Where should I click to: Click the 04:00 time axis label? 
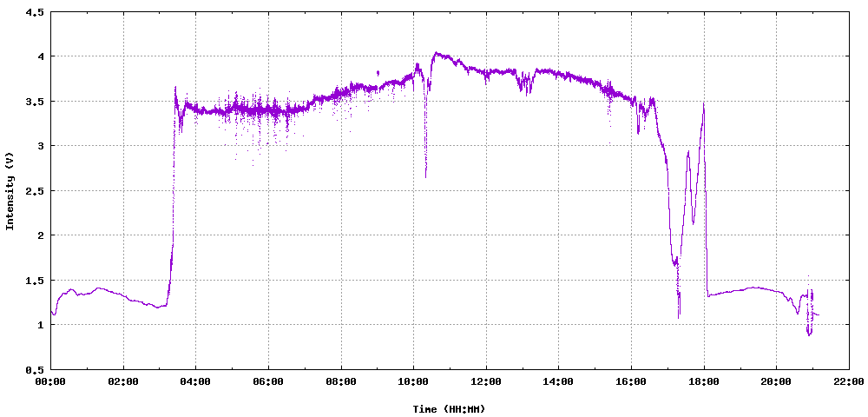coord(196,381)
